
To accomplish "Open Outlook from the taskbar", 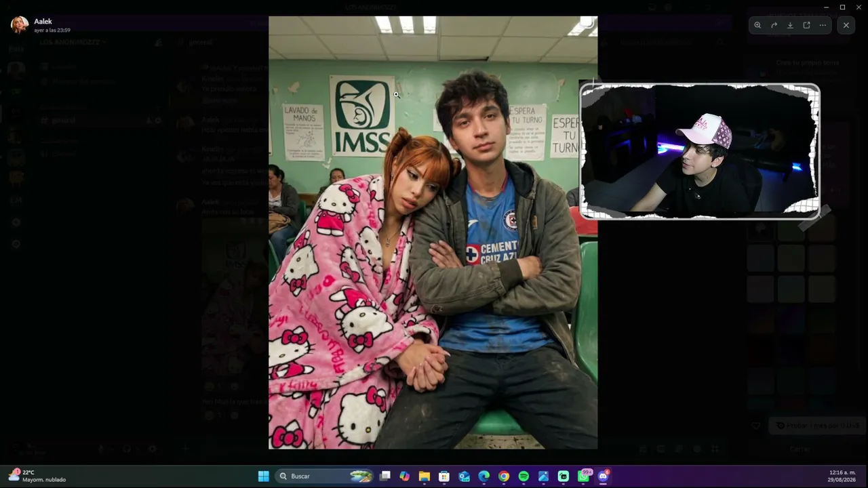I will 465,476.
